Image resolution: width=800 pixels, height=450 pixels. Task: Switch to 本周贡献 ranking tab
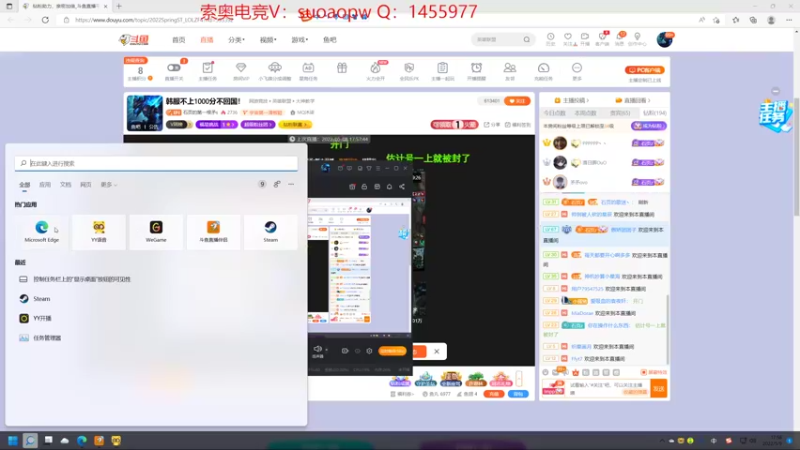click(x=585, y=113)
